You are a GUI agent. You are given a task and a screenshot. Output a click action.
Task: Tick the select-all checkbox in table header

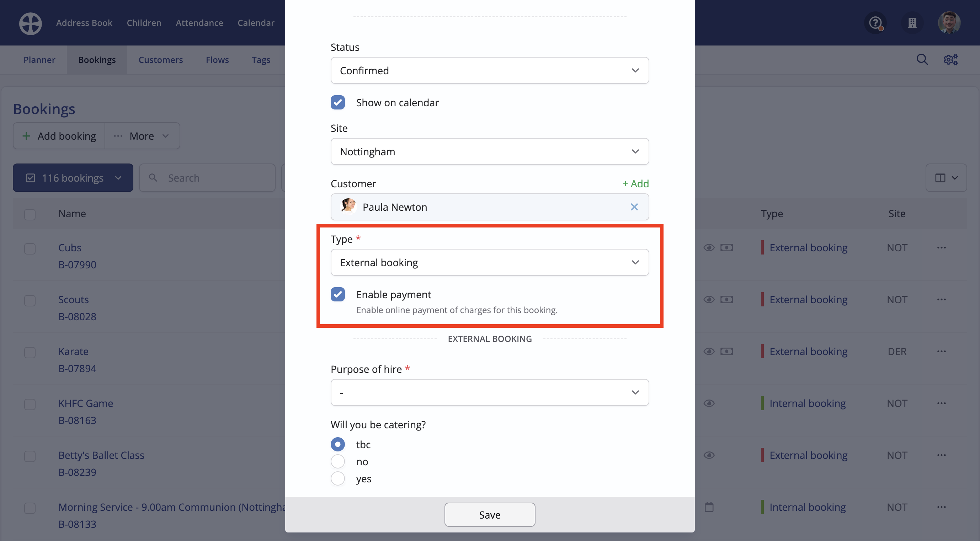coord(30,214)
